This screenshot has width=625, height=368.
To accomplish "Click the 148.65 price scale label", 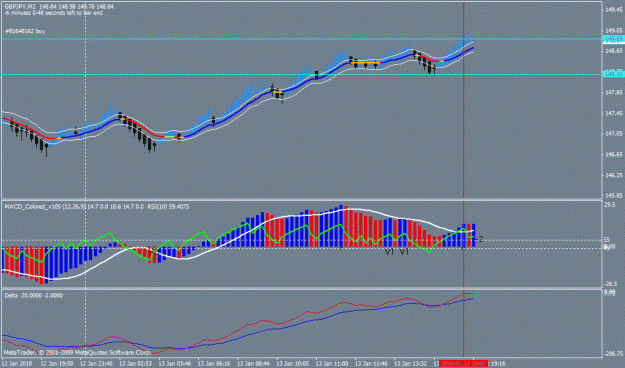I will coord(614,51).
